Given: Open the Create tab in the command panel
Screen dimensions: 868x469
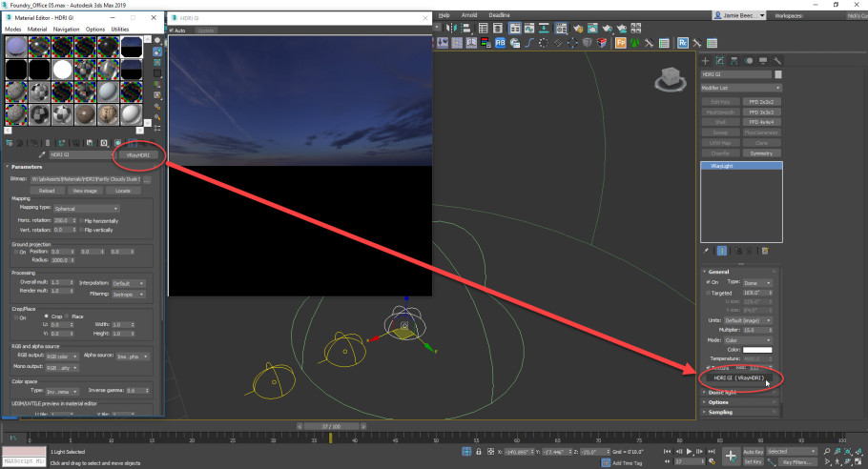Looking at the screenshot, I should [x=705, y=61].
